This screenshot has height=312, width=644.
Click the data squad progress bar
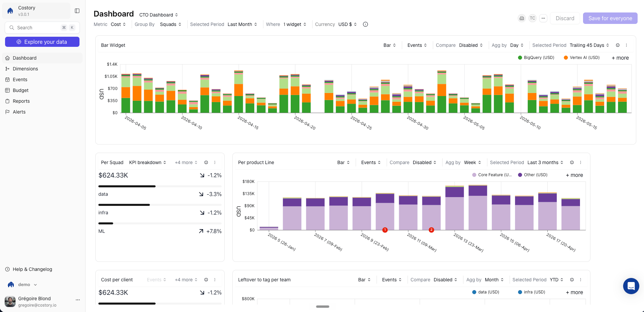pos(160,186)
